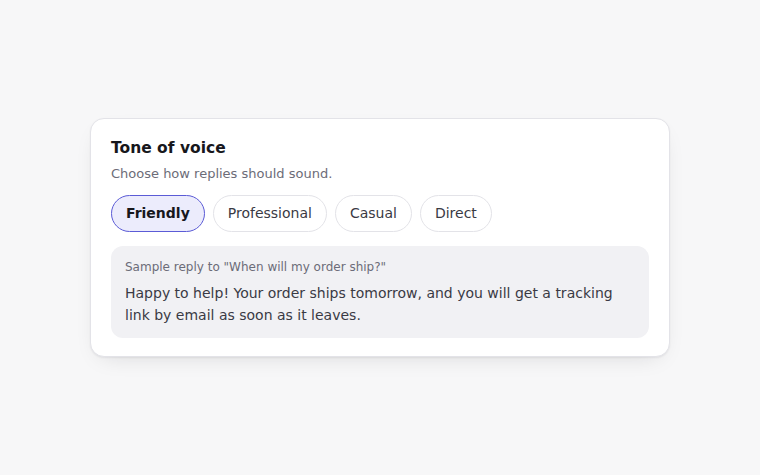Viewport: 760px width, 475px height.
Task: Click the sample reply body text
Action: point(369,304)
